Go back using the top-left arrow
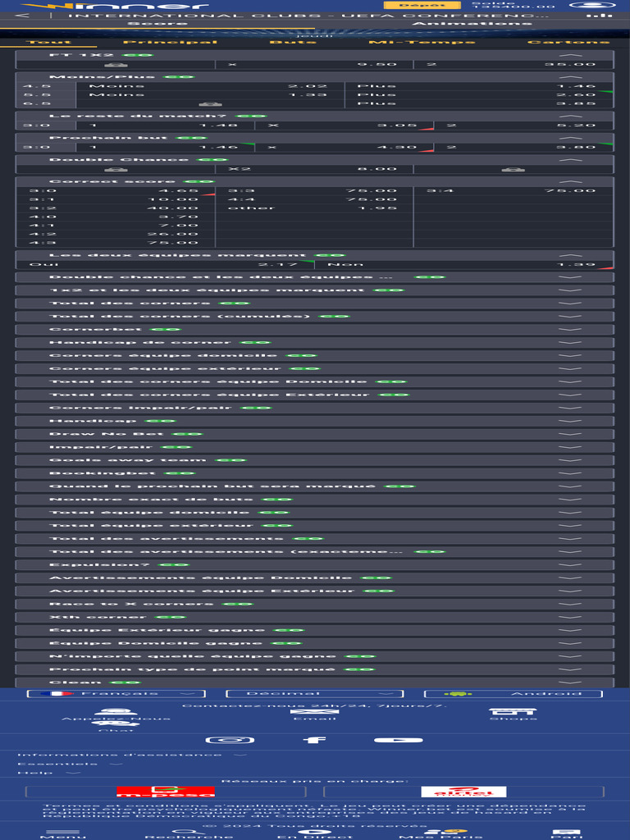 [22, 16]
